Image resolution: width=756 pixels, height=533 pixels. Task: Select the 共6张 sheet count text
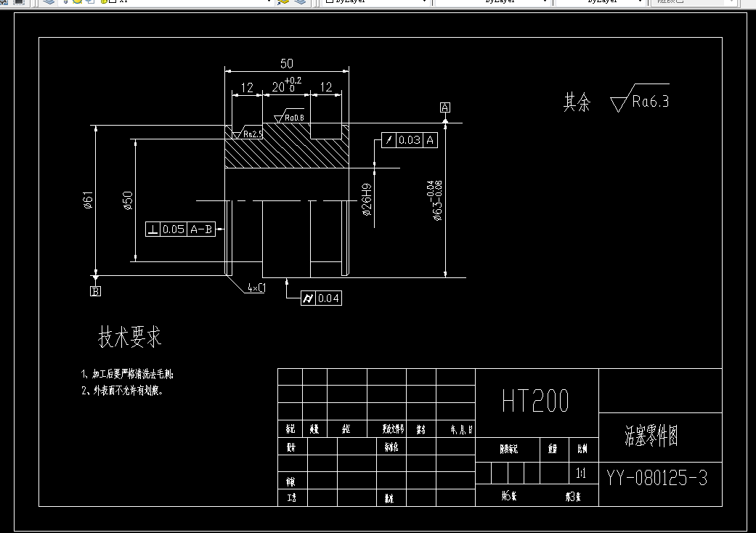pos(508,495)
